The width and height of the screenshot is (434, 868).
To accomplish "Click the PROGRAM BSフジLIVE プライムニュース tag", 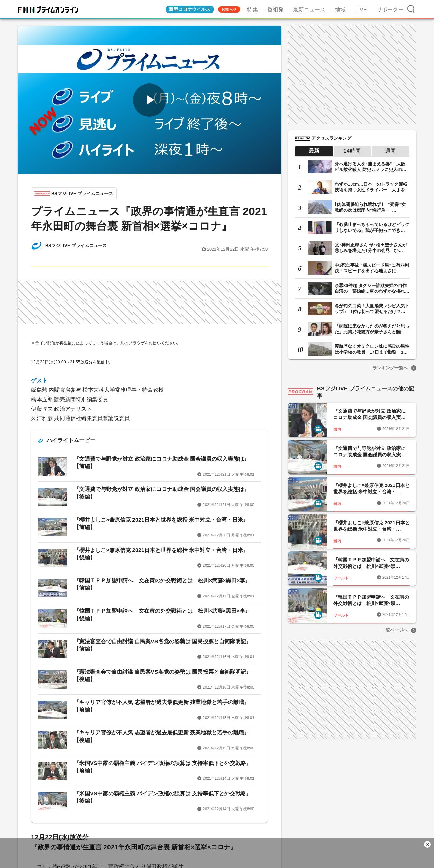I will [74, 194].
